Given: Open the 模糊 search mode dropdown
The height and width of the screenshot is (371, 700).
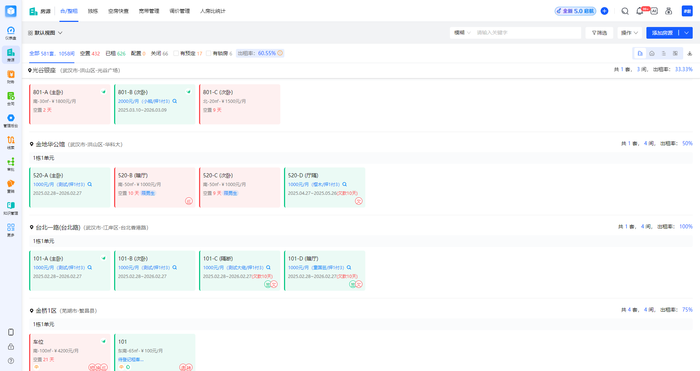Looking at the screenshot, I should tap(462, 33).
